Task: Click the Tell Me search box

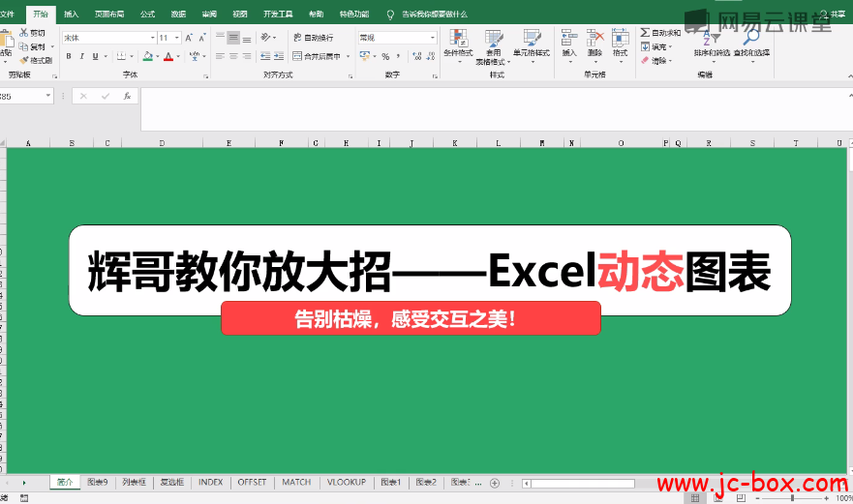Action: pos(428,15)
